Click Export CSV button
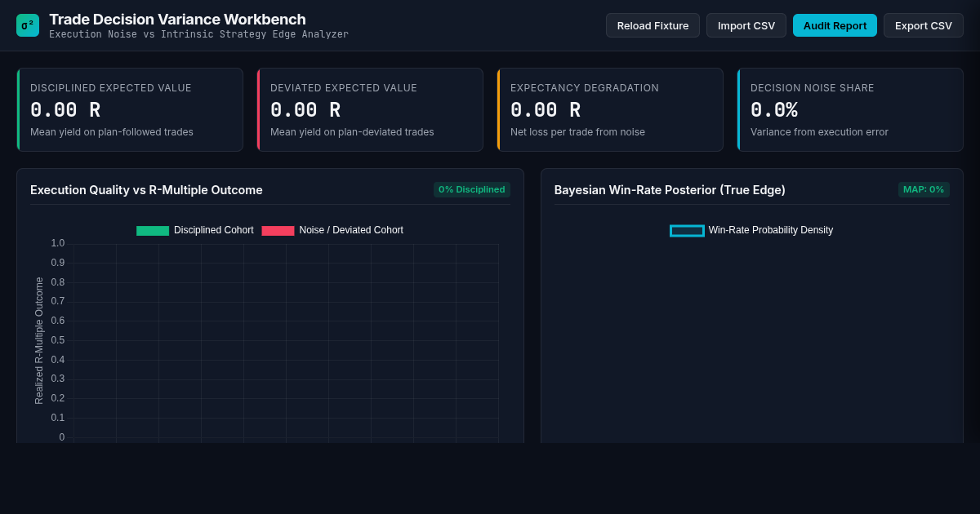The height and width of the screenshot is (514, 980). coord(924,25)
